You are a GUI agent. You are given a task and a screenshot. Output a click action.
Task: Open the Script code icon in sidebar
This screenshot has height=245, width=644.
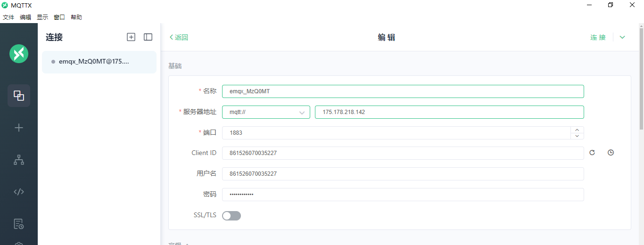pos(19,192)
